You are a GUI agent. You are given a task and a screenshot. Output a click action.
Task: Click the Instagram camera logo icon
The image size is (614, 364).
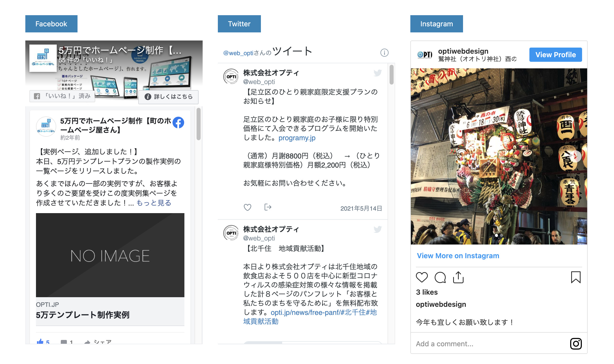576,344
